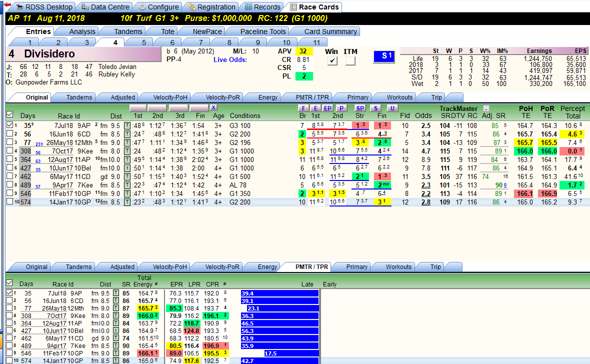Viewport: 590px width, 364px height.
Task: Click the Registration arrows icon
Action: pyautogui.click(x=192, y=7)
